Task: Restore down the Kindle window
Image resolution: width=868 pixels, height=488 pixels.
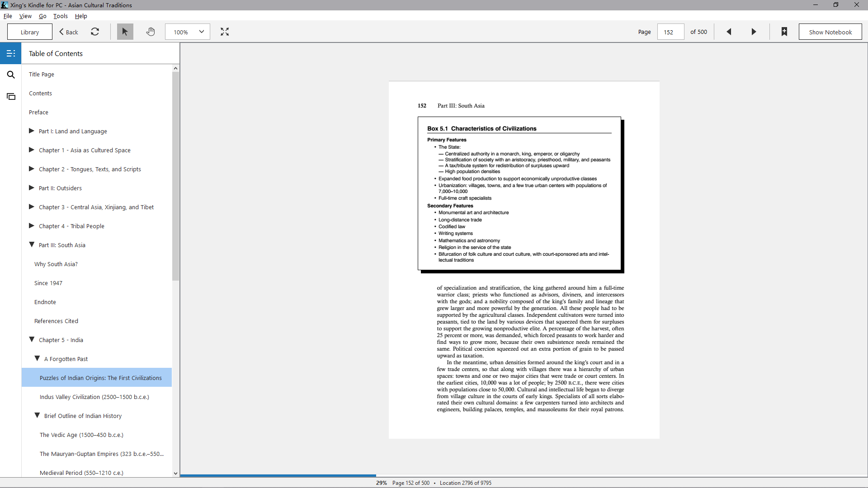Action: click(835, 5)
